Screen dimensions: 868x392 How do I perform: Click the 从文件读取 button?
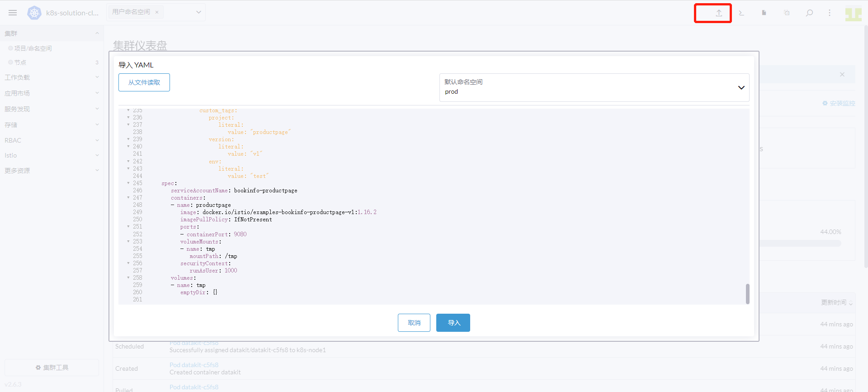144,82
